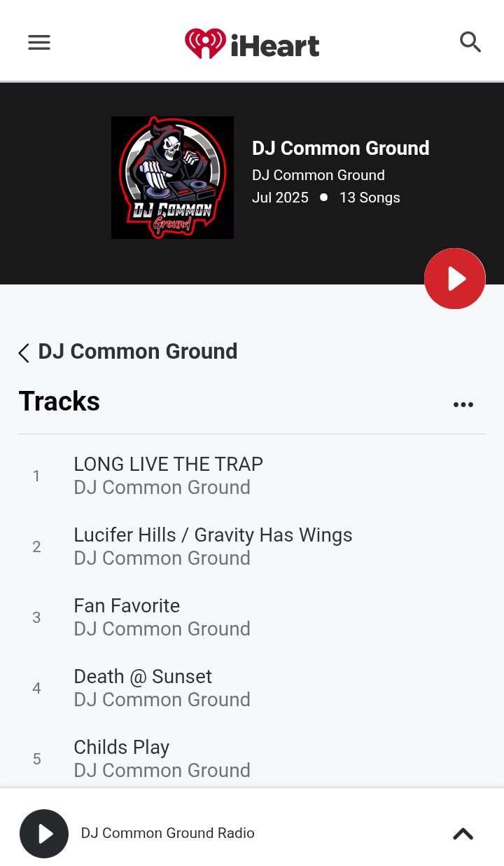Click artist name under Childs Play
Viewport: 504px width, 866px height.
click(x=162, y=771)
